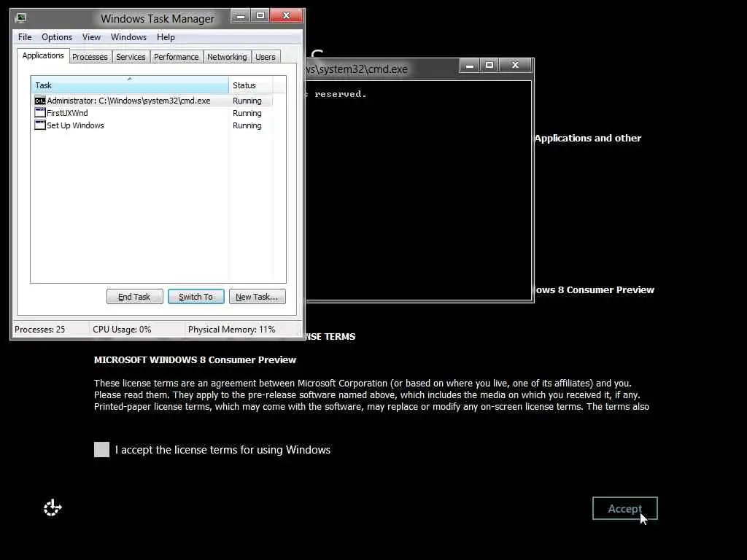The image size is (747, 560).
Task: Select the cmd.exe task icon
Action: [x=40, y=101]
